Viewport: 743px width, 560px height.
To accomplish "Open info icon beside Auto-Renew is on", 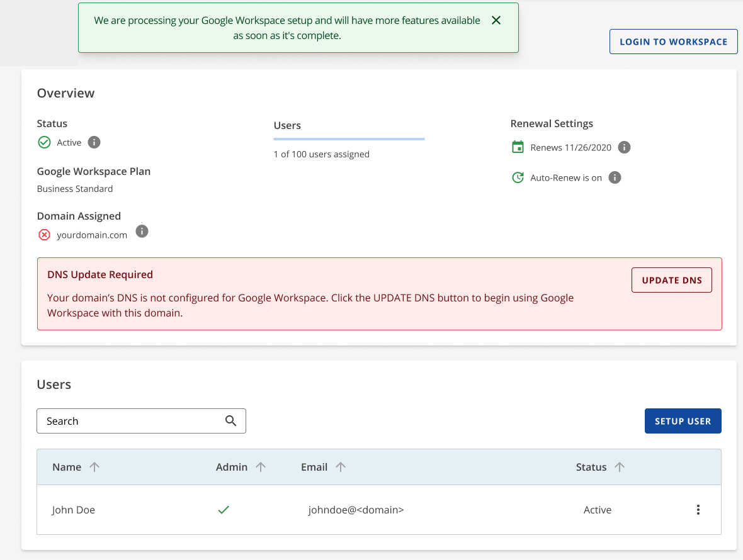I will 615,177.
